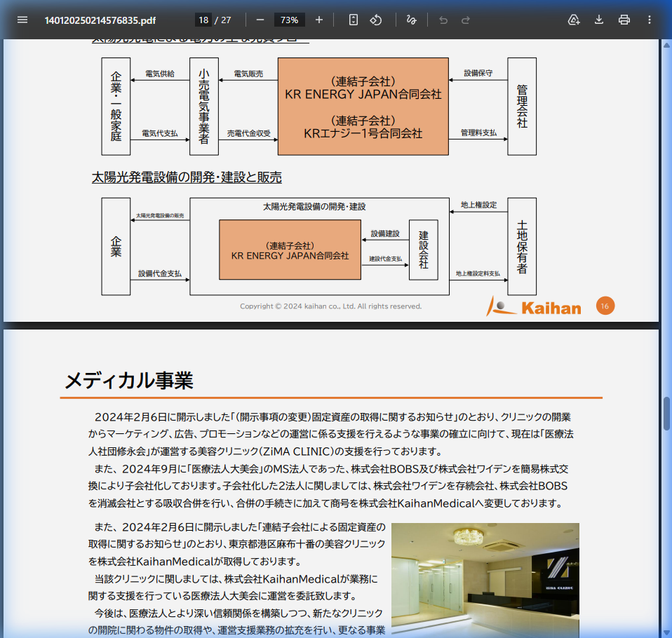
Task: Click the orange Kaihan logo on the slide
Action: tap(535, 306)
